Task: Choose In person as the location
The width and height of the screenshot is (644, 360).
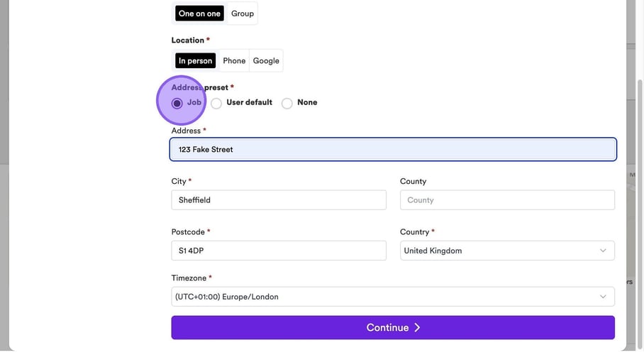Action: tap(195, 61)
